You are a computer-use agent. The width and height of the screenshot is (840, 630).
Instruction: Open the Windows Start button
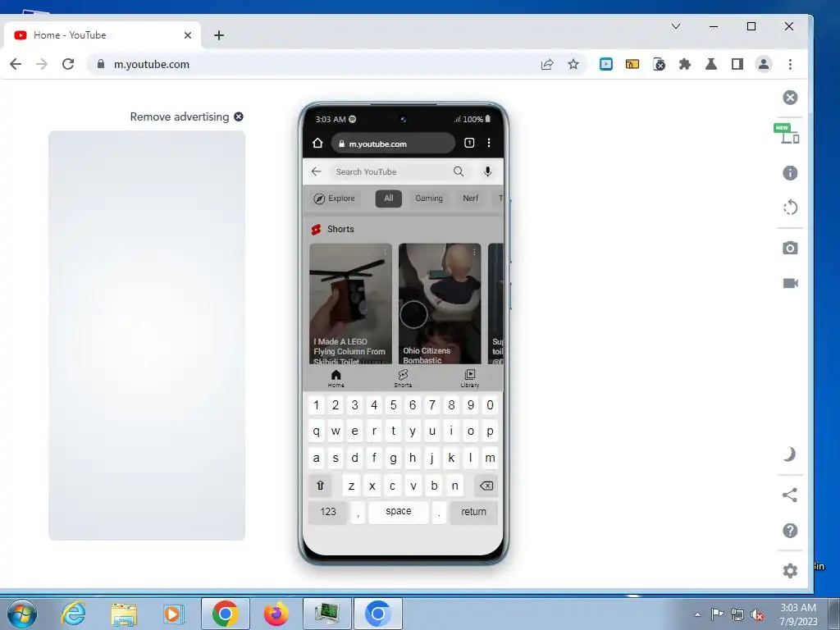[21, 614]
